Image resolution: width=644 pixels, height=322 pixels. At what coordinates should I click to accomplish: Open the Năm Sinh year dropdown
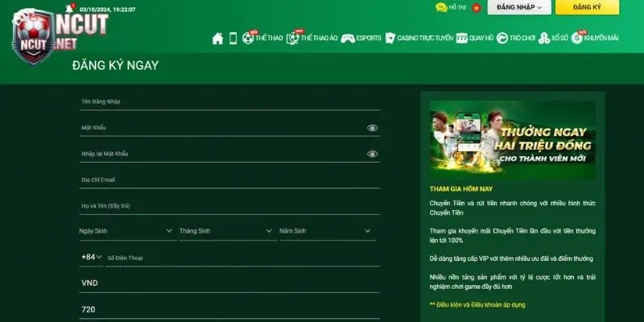(327, 231)
